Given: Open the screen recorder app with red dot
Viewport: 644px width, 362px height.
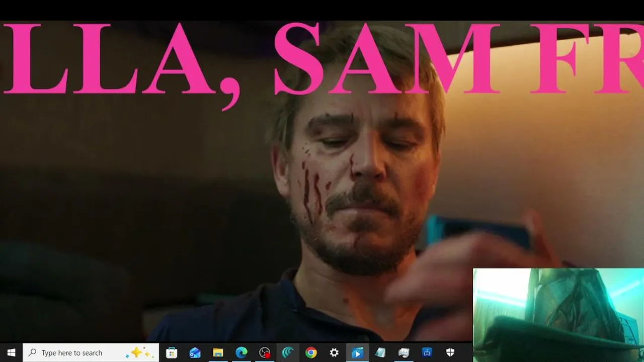Looking at the screenshot, I should (x=265, y=353).
